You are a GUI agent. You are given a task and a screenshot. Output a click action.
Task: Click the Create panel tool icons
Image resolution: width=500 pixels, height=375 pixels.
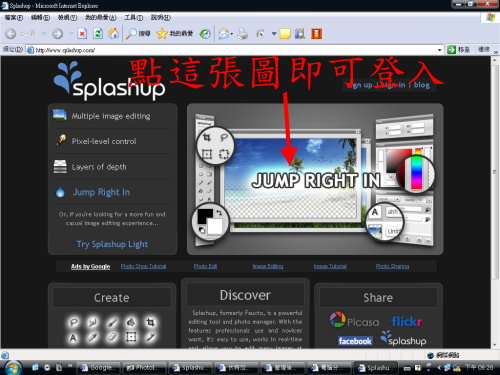[x=112, y=330]
